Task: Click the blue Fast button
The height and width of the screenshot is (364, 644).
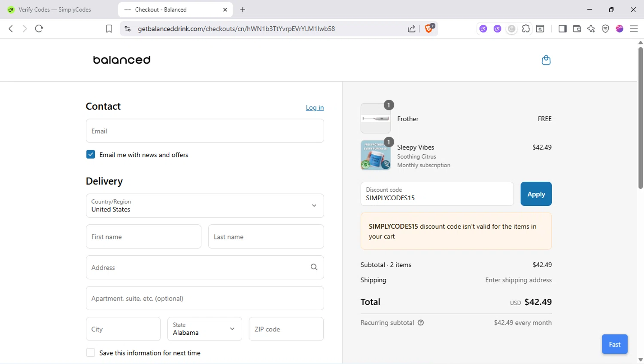Action: click(x=615, y=344)
